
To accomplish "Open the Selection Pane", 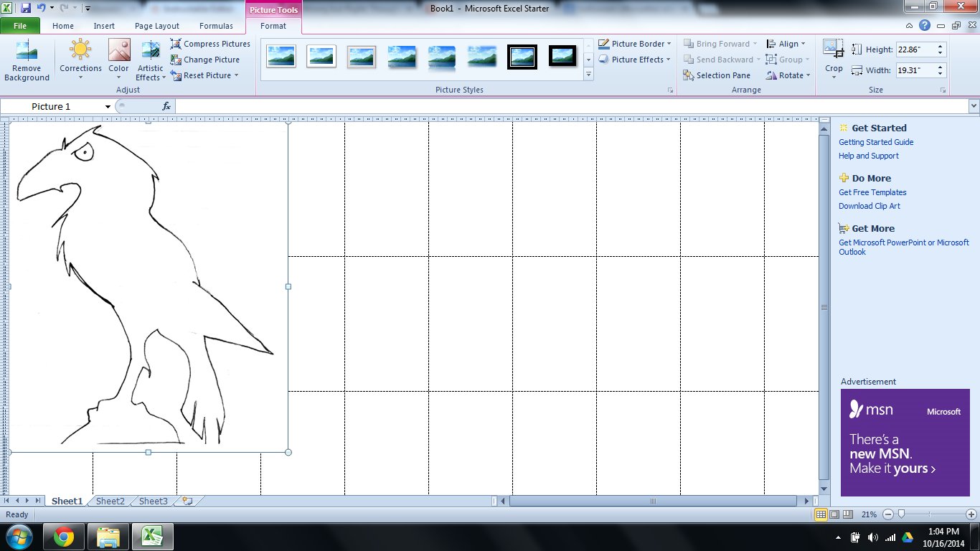I will point(717,75).
